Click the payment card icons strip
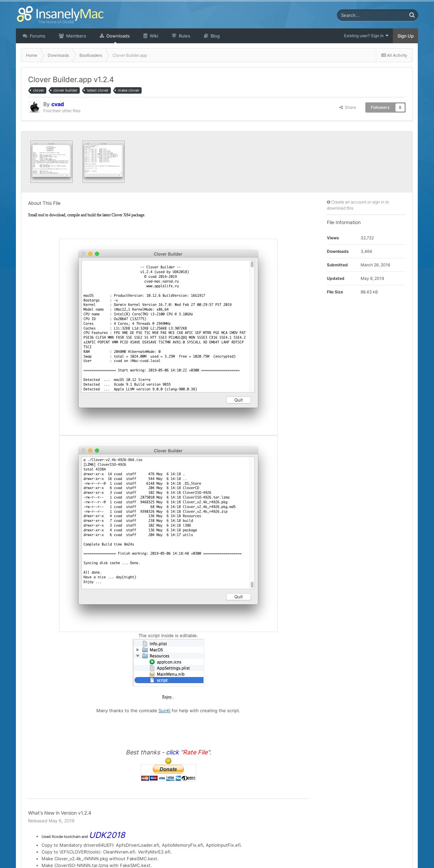The image size is (434, 868). [168, 778]
